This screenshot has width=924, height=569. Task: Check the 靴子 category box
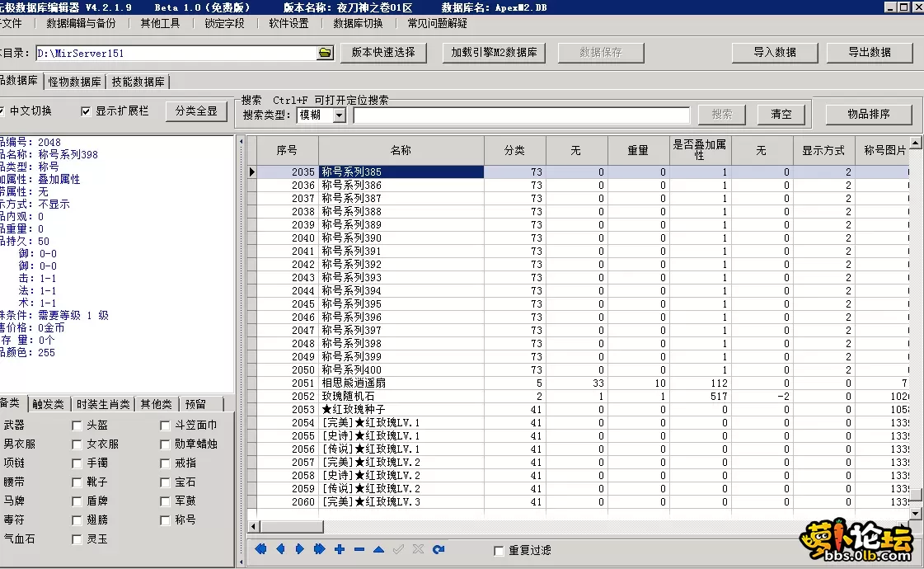[77, 482]
